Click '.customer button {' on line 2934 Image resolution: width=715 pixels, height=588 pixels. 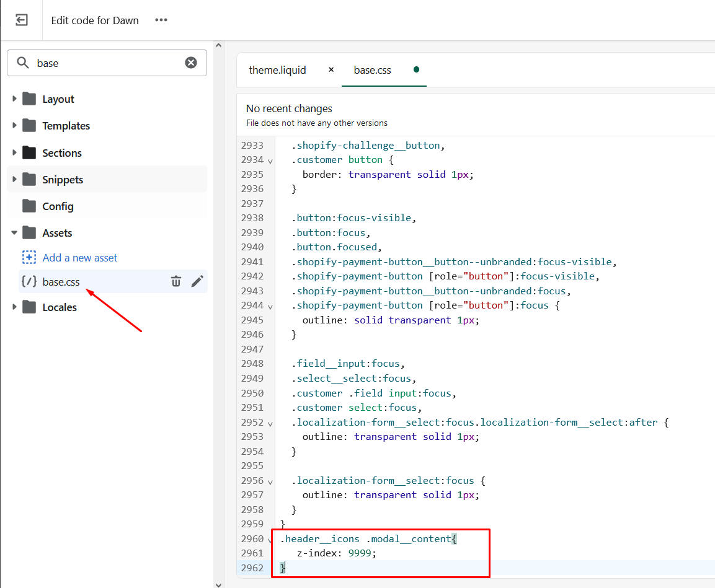tap(342, 160)
